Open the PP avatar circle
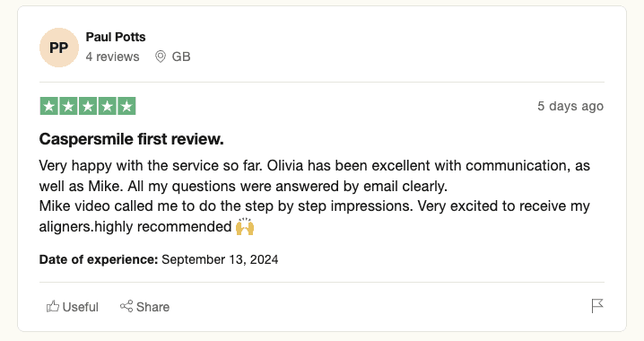Viewport: 644px width, 341px height. pyautogui.click(x=58, y=48)
